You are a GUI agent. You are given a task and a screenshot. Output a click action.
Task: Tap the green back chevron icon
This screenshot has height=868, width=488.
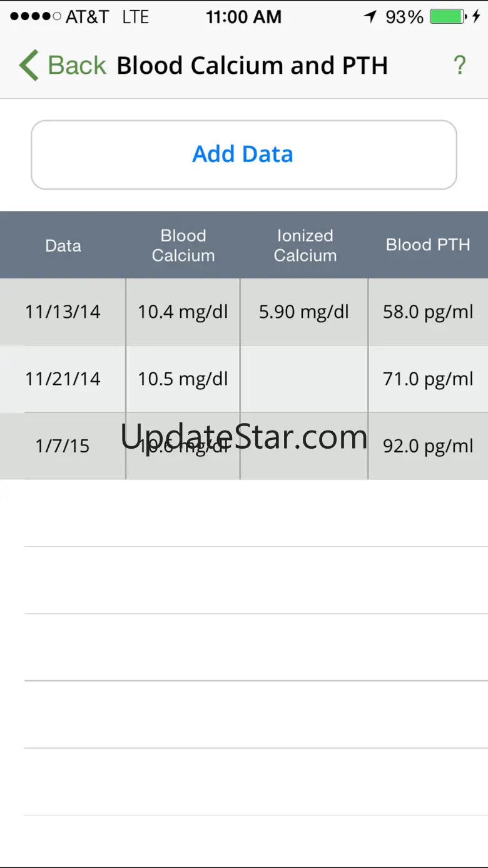[x=29, y=66]
